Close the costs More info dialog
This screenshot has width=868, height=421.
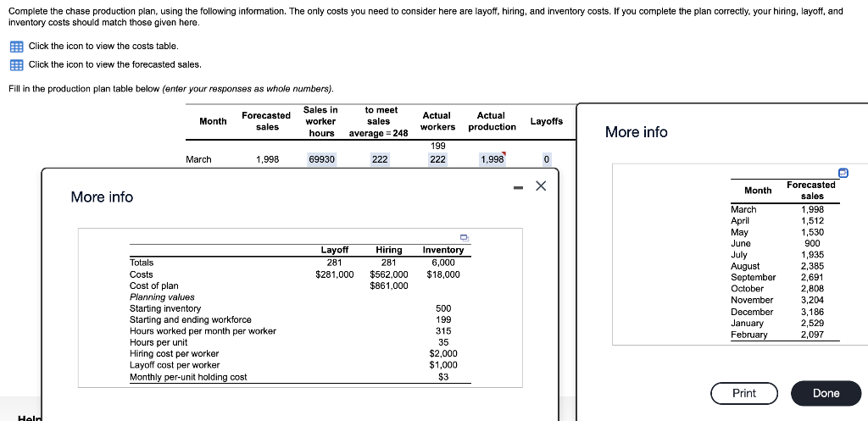542,186
